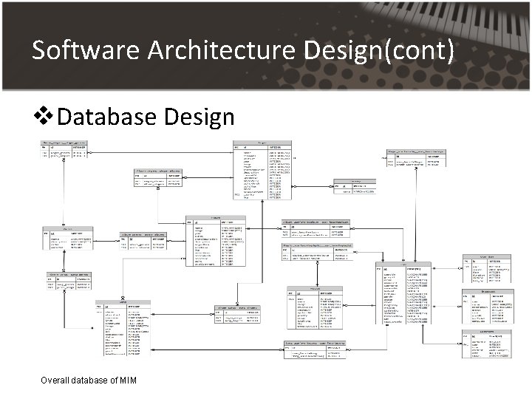Select the "Database Design" heading text
The image size is (532, 399).
click(x=146, y=117)
